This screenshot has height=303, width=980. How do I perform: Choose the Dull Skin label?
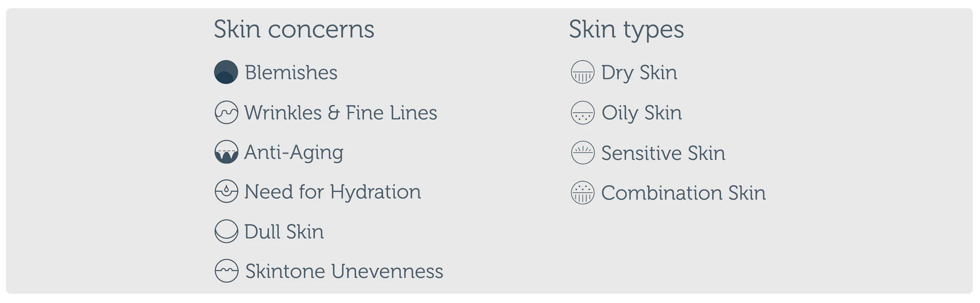284,232
